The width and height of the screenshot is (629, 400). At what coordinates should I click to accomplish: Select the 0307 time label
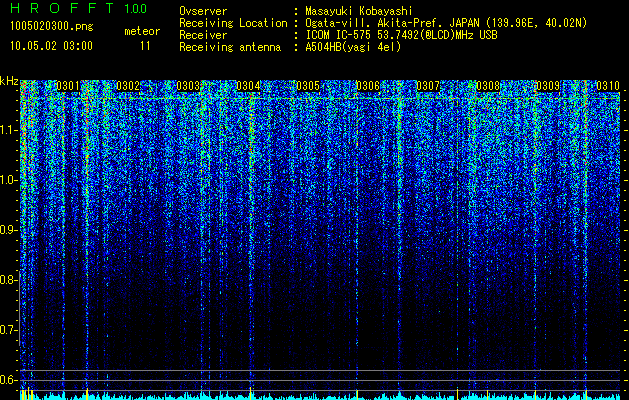click(x=428, y=86)
